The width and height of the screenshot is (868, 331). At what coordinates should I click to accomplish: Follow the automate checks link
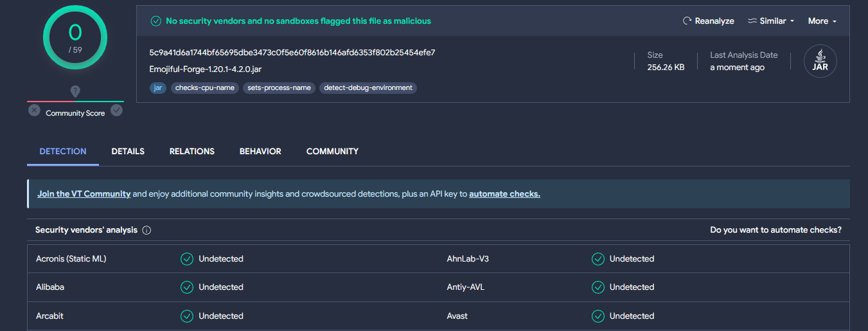tap(504, 193)
